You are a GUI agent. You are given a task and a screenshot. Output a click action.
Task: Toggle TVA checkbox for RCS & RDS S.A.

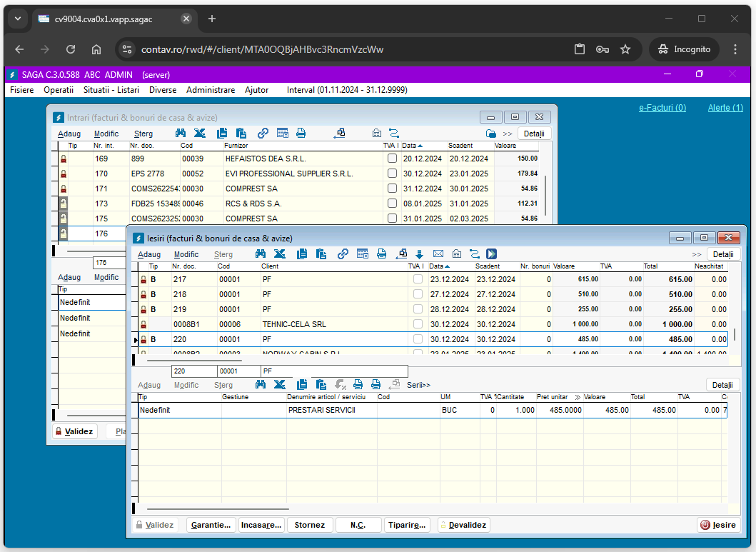pos(392,204)
